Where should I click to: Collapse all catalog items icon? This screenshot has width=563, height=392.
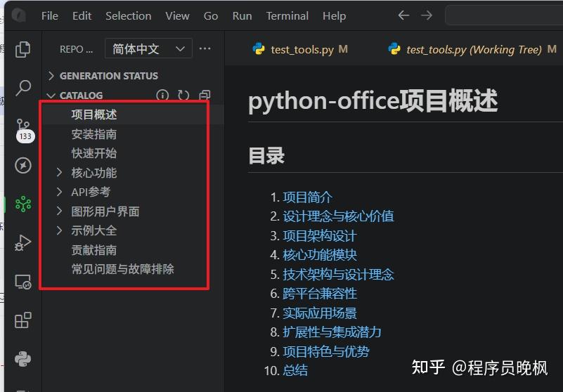pyautogui.click(x=205, y=95)
